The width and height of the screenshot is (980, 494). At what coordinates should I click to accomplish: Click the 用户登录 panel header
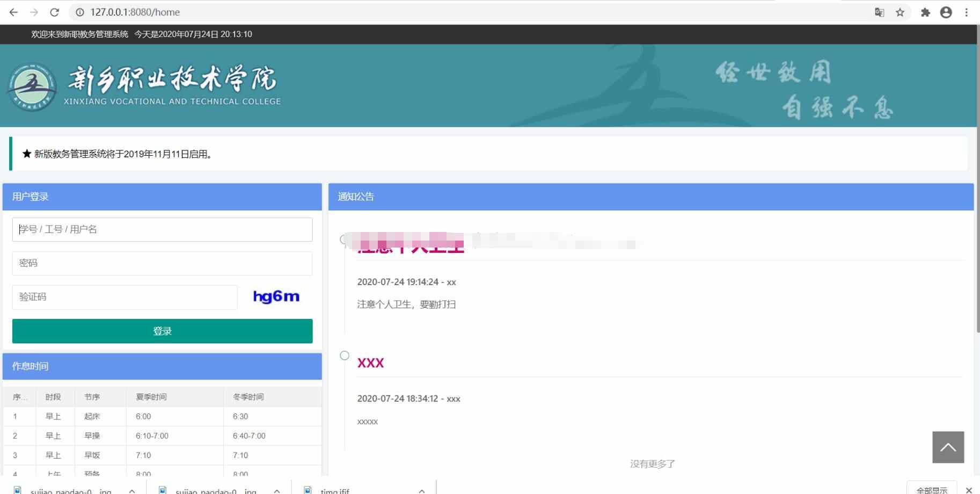tap(162, 197)
